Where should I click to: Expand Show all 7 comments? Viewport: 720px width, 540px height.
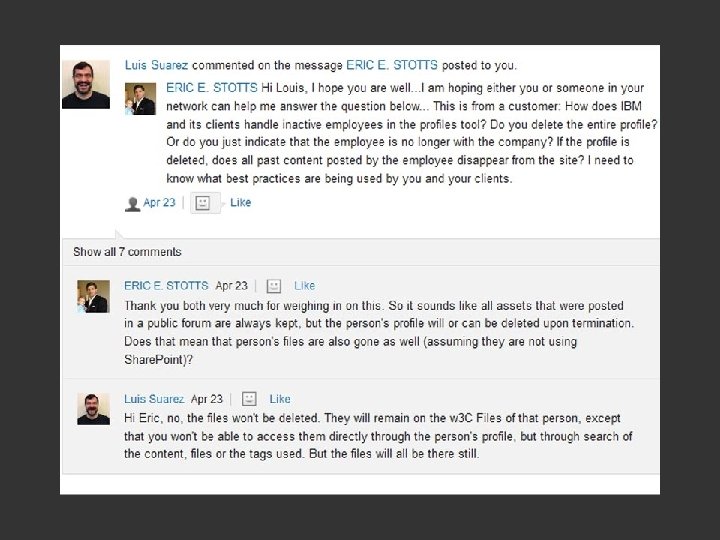coord(127,252)
